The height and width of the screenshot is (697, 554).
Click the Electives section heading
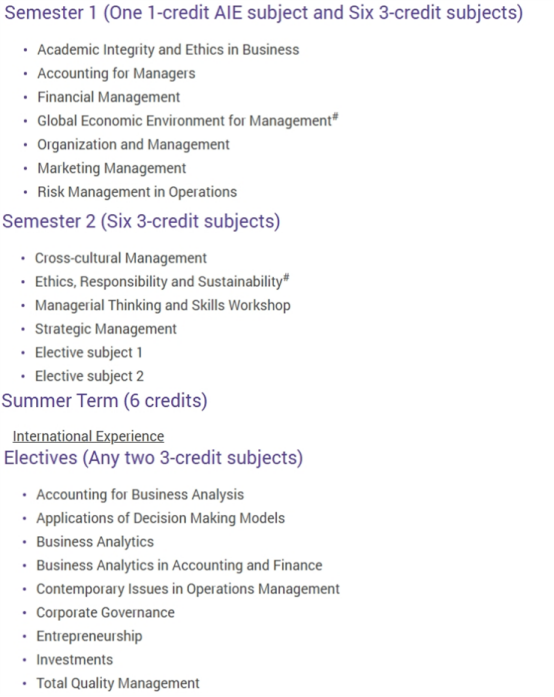point(153,458)
